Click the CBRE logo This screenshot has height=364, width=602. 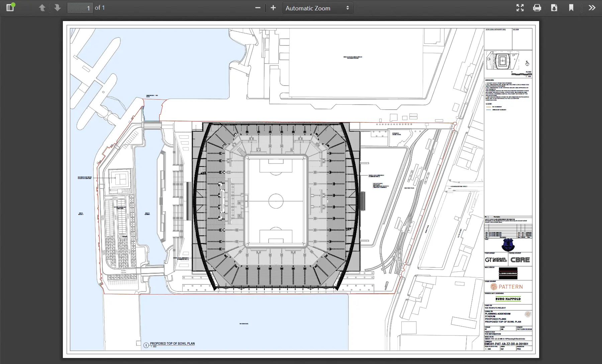(x=520, y=260)
